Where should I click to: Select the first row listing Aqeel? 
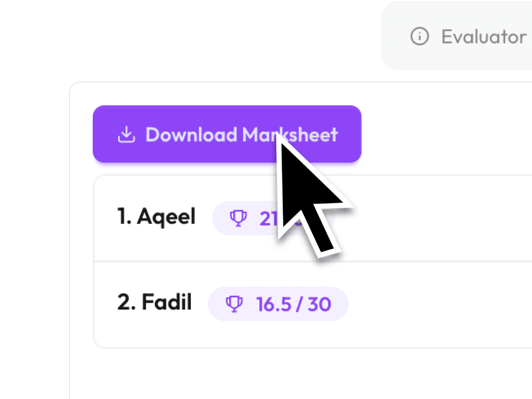point(313,218)
